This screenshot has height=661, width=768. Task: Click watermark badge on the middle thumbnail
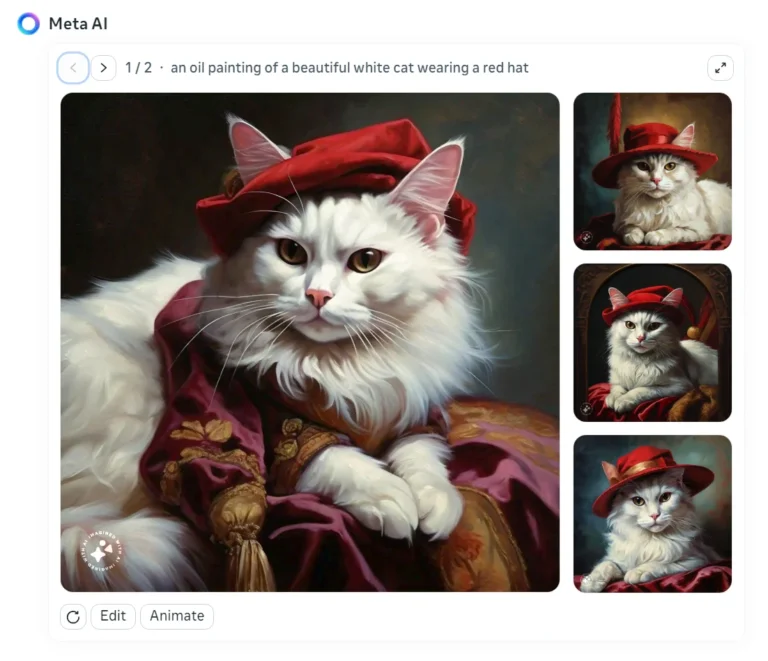tap(587, 409)
